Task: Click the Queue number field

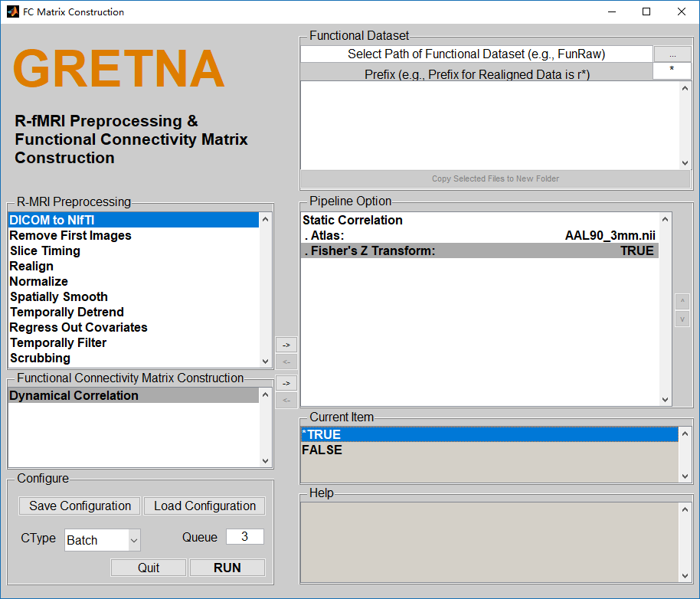Action: (244, 536)
